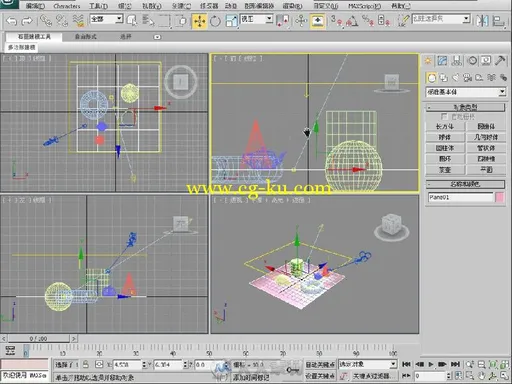Screen dimensions: 512x384
Task: Collapse the Object Type rollout
Action: click(465, 107)
